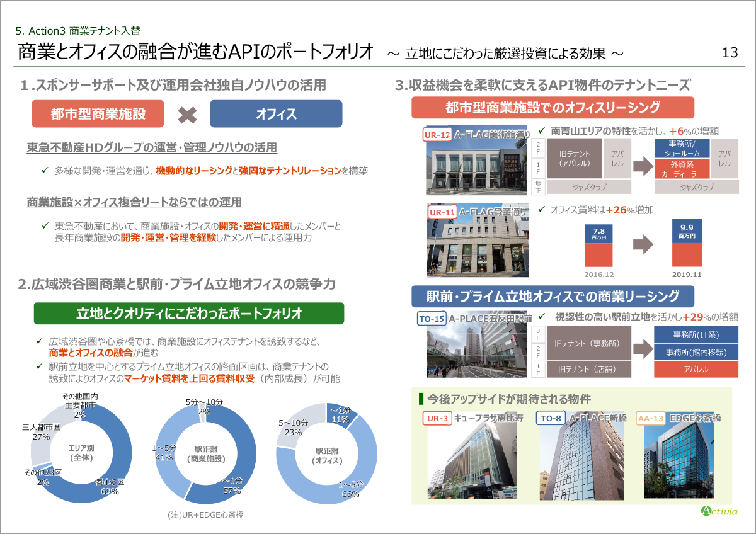This screenshot has width=756, height=534.
Task: Select the 9.9 百万円 bar for 2019.11
Action: [687, 242]
